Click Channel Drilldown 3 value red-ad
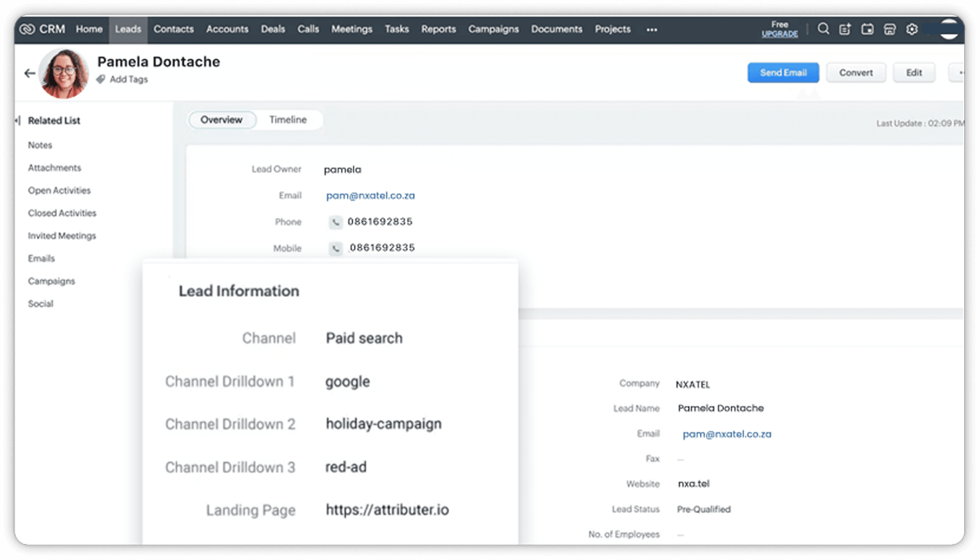 (x=346, y=467)
